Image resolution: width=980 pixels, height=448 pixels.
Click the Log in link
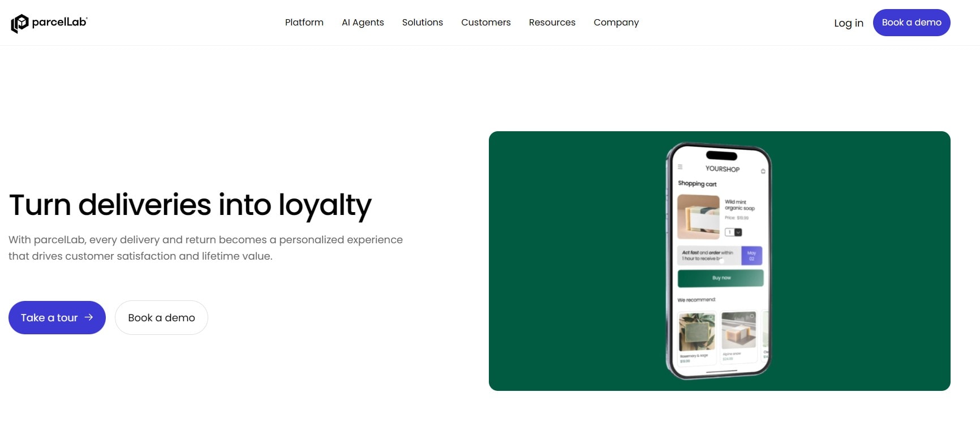(849, 23)
